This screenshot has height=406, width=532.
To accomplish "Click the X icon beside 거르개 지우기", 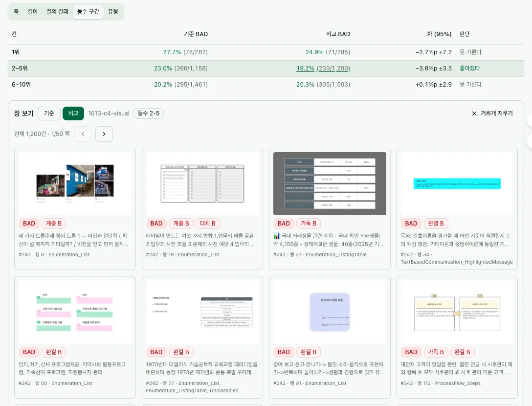I will [x=474, y=113].
